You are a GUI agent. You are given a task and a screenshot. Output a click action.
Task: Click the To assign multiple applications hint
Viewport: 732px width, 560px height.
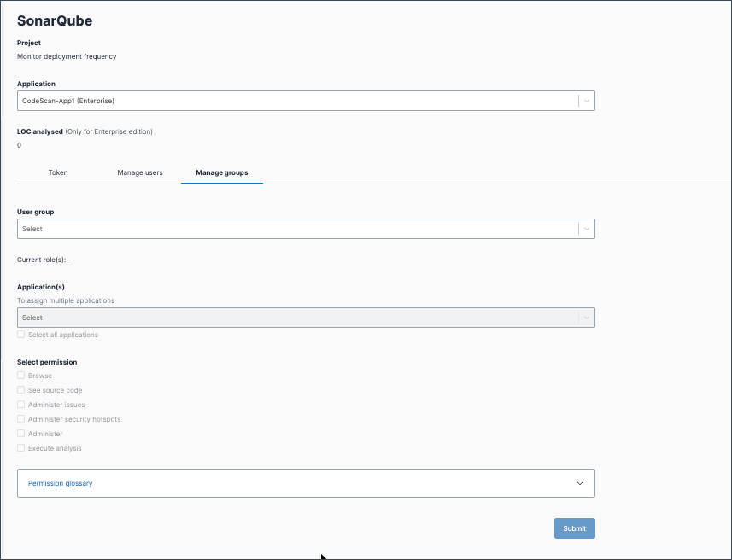click(x=66, y=300)
